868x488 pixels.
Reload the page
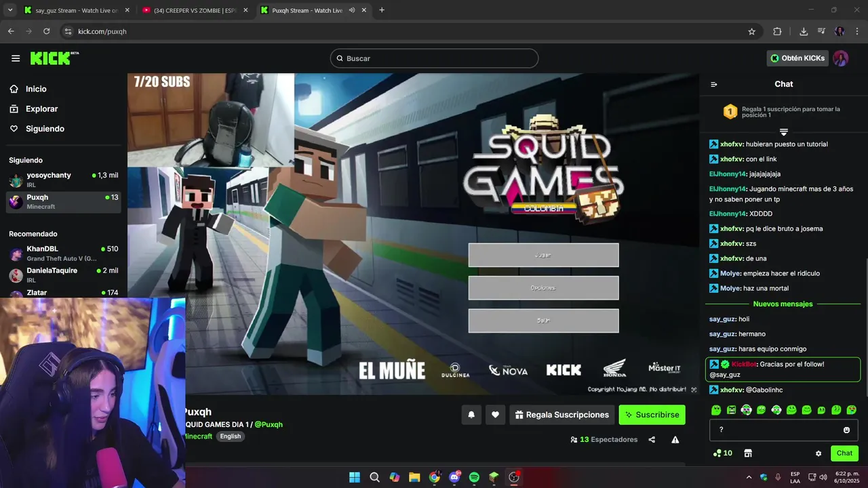point(46,31)
